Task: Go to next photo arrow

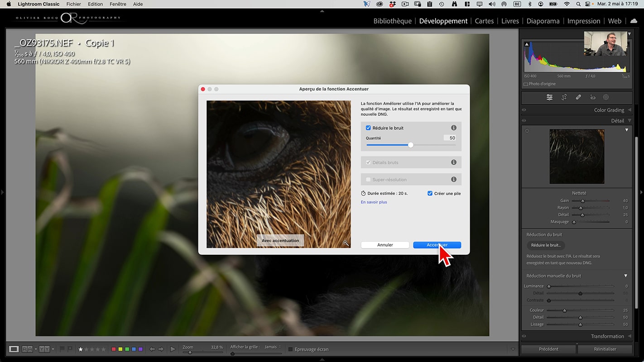Action: [x=160, y=349]
